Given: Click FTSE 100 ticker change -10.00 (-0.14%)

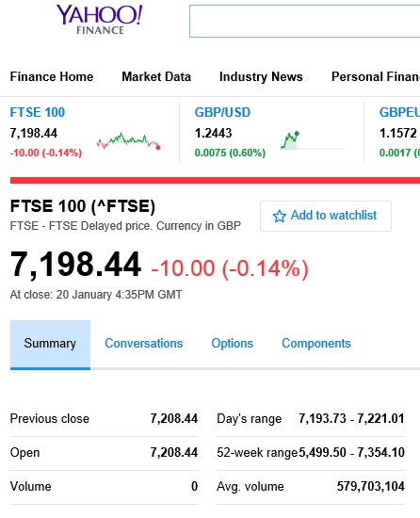Looking at the screenshot, I should pyautogui.click(x=46, y=153).
